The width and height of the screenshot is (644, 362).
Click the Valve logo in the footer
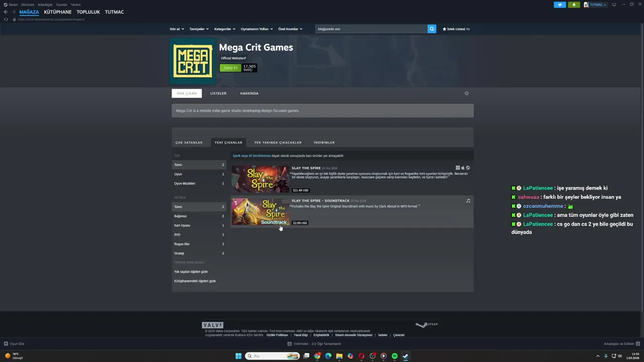point(212,325)
